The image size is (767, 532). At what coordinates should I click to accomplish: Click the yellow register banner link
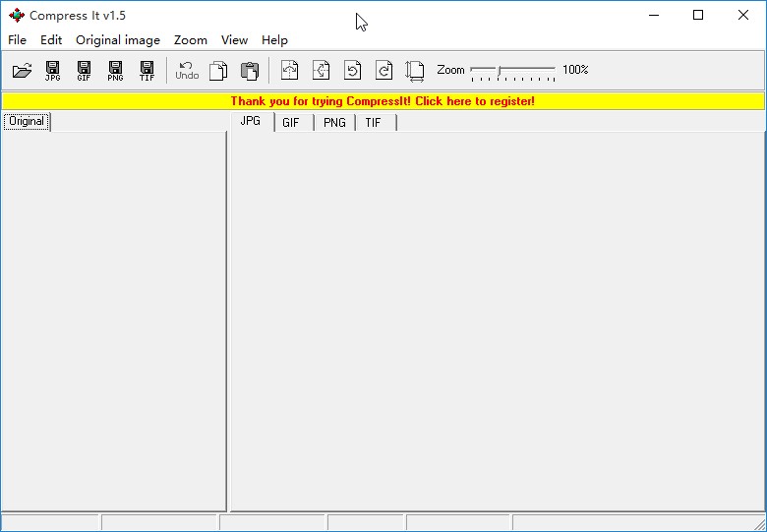point(383,101)
